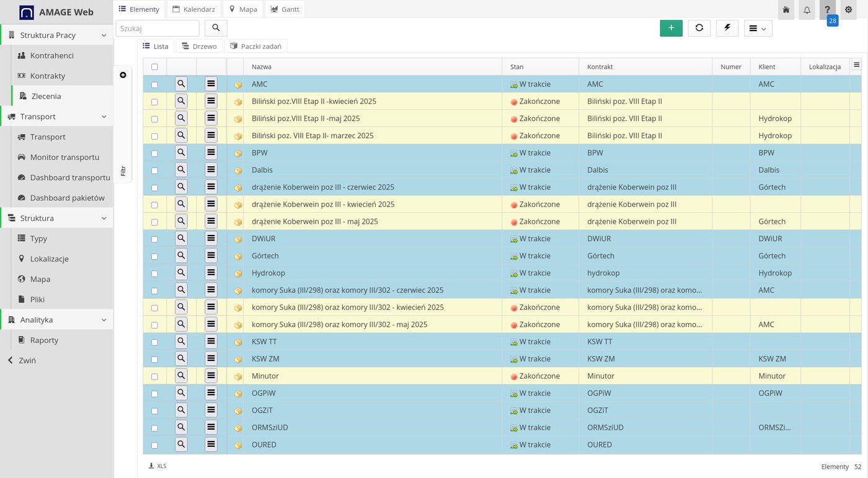Open the row menu icon for BPW
868x478 pixels.
point(211,153)
